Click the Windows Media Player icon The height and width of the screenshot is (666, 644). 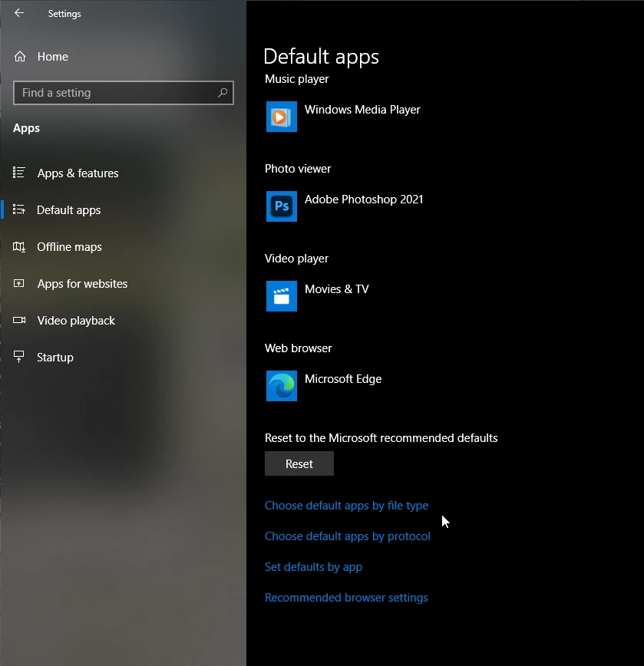click(281, 117)
